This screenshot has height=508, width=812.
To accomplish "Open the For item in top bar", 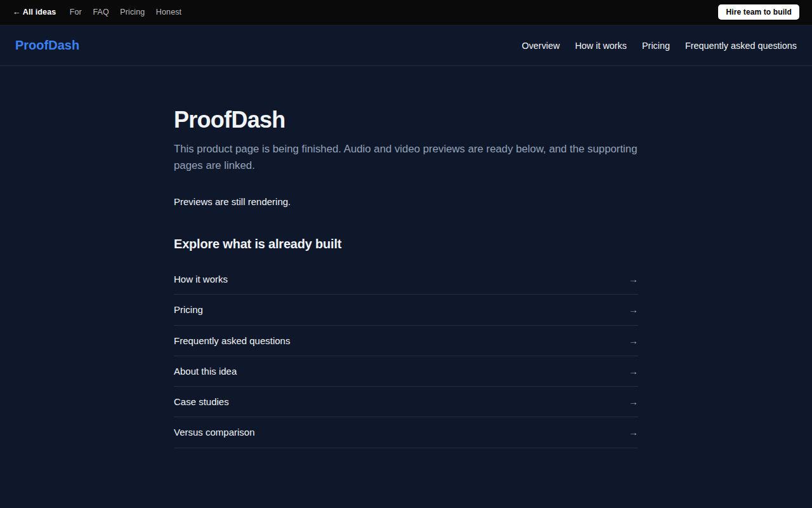I will click(75, 12).
